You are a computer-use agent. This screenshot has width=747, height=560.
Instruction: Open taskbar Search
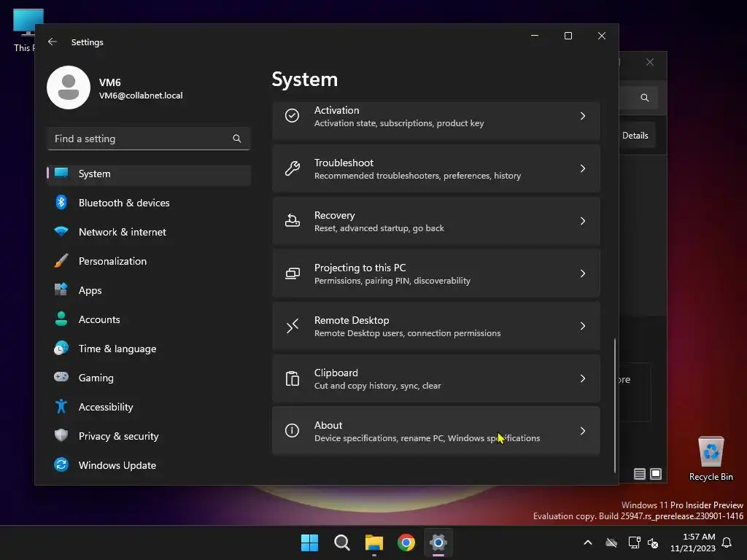(x=342, y=542)
